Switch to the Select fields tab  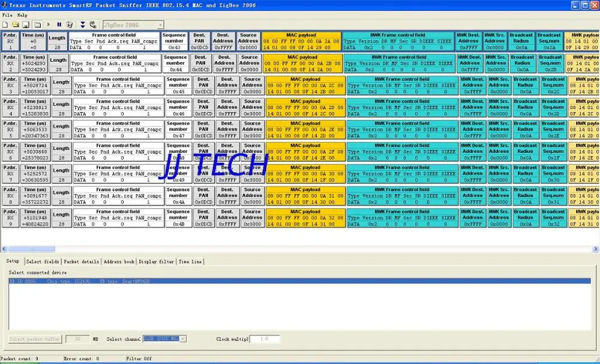[43, 261]
